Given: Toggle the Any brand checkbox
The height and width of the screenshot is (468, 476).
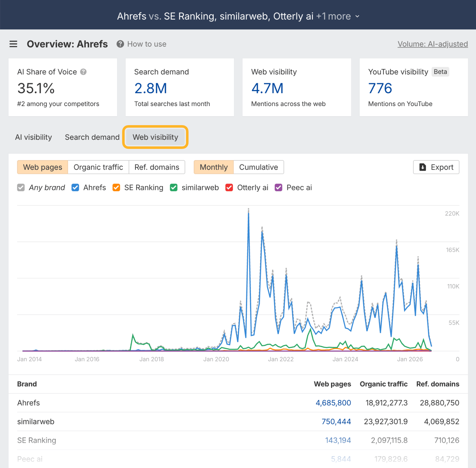Looking at the screenshot, I should (21, 187).
